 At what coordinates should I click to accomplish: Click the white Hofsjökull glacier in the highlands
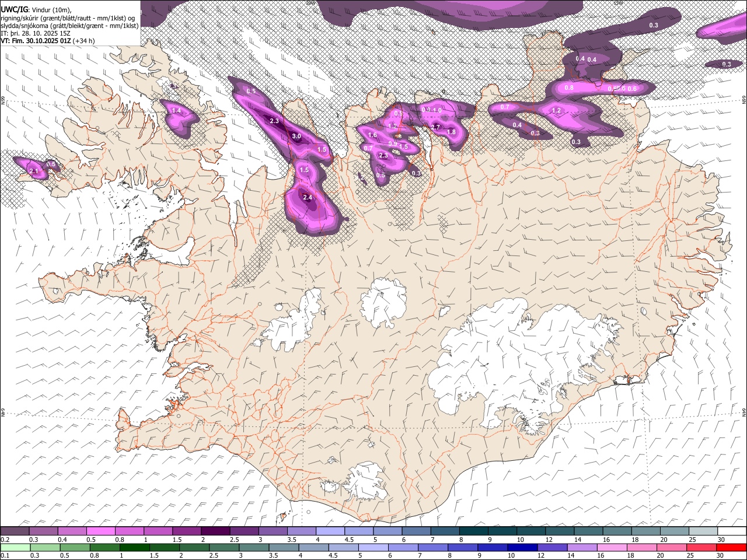coord(383,302)
